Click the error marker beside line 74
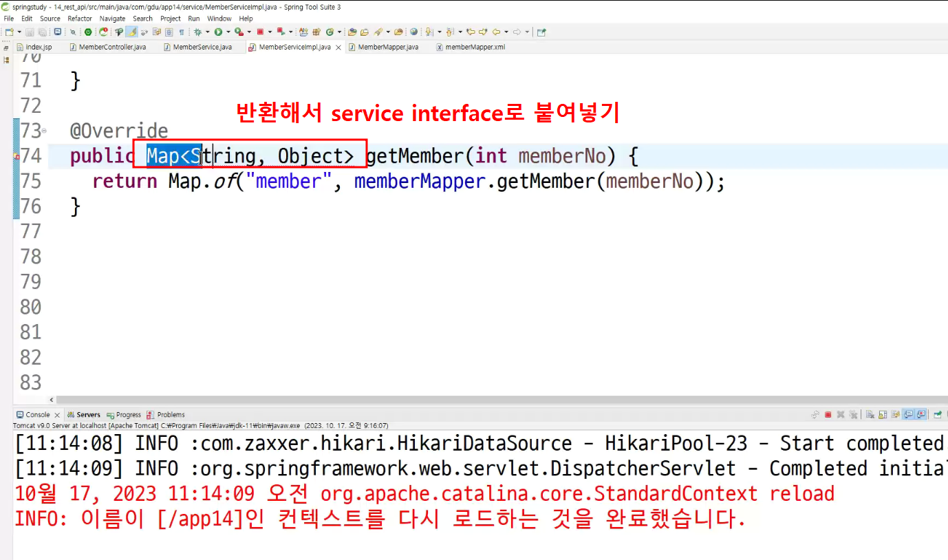Image resolution: width=948 pixels, height=560 pixels. (x=17, y=157)
